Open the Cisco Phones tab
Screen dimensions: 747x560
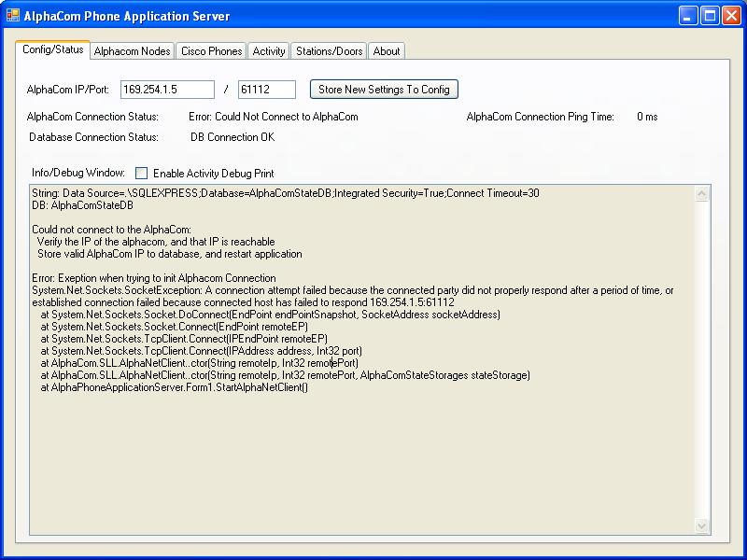211,51
